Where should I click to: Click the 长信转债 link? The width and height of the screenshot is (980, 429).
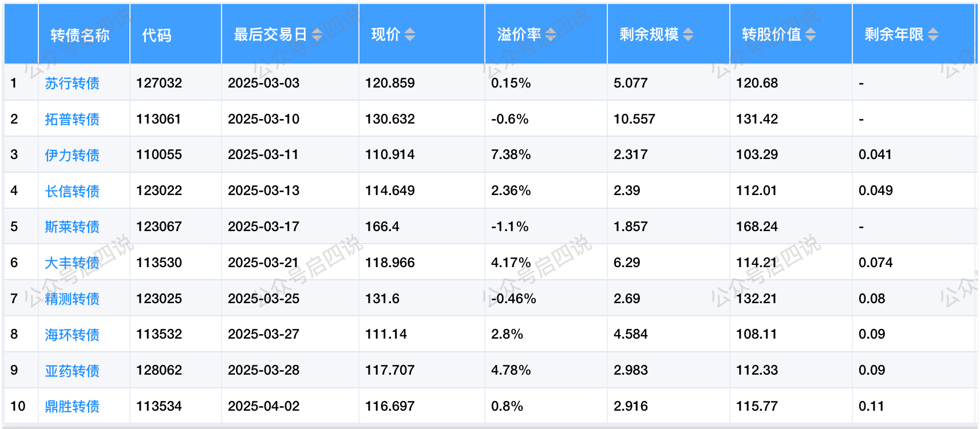click(x=72, y=191)
